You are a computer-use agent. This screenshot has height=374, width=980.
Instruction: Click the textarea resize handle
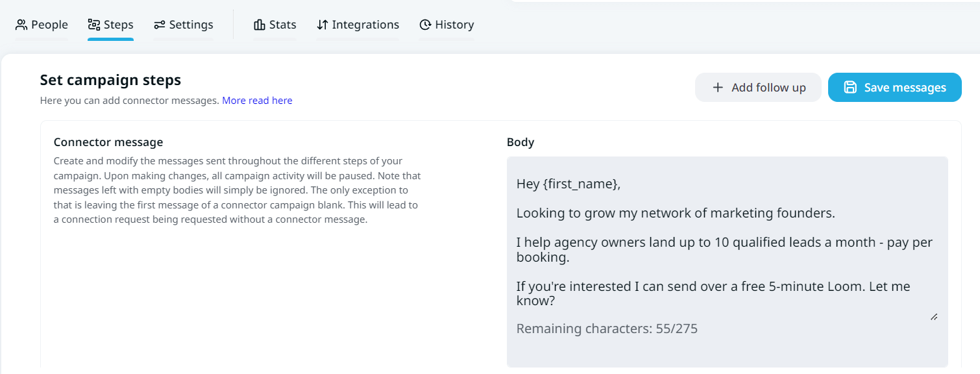(x=935, y=316)
